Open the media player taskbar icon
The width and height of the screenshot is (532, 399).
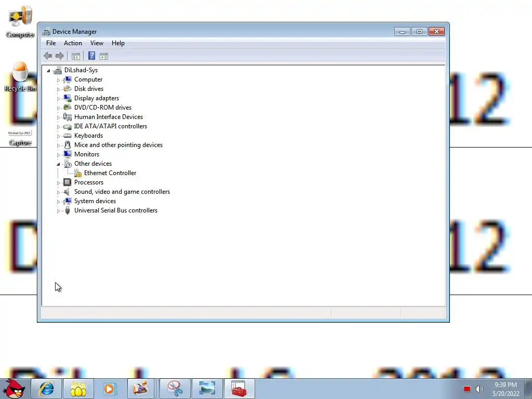(x=110, y=389)
